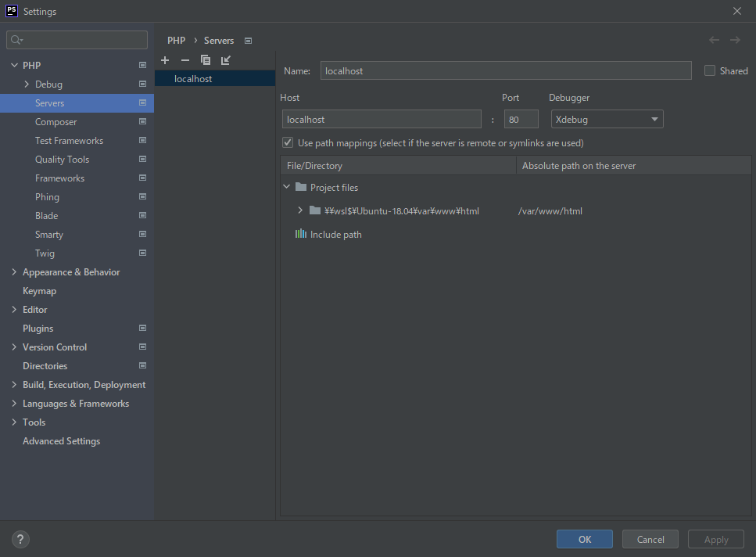Expand the wsl$ Ubuntu-18.04 html folder
This screenshot has height=557, width=756.
[300, 211]
